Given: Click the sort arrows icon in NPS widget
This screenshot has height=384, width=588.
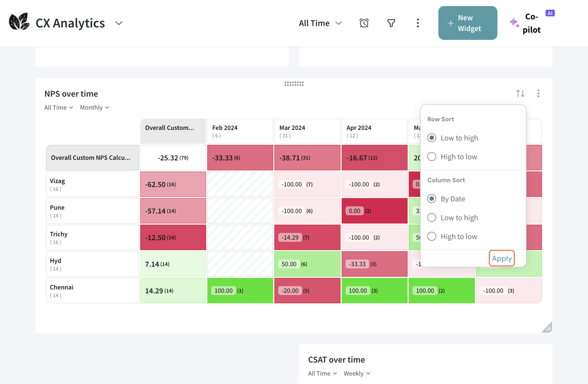Looking at the screenshot, I should pyautogui.click(x=520, y=93).
